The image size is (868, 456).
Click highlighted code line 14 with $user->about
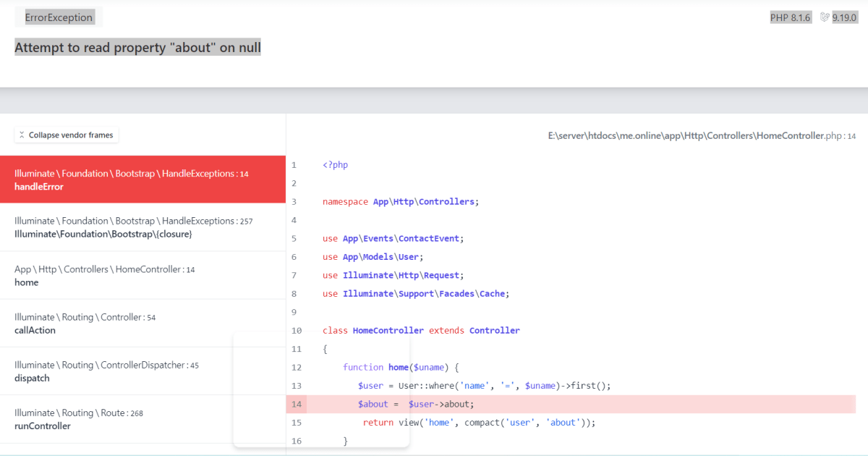point(571,404)
